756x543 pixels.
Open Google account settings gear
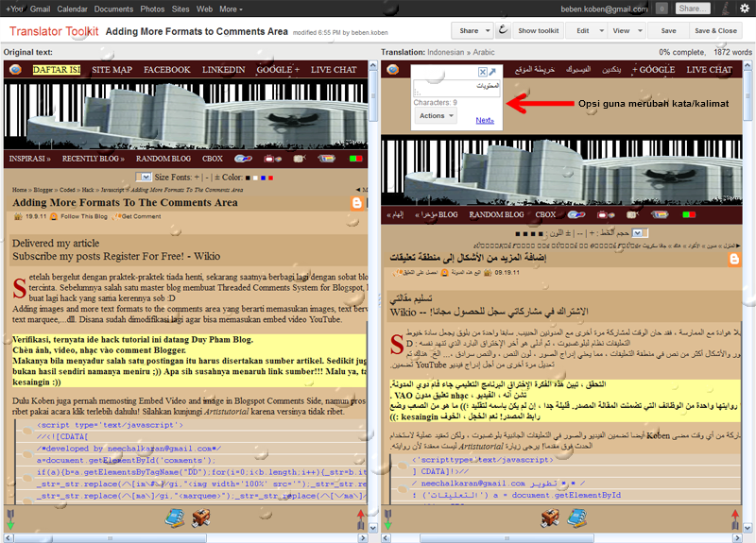745,8
